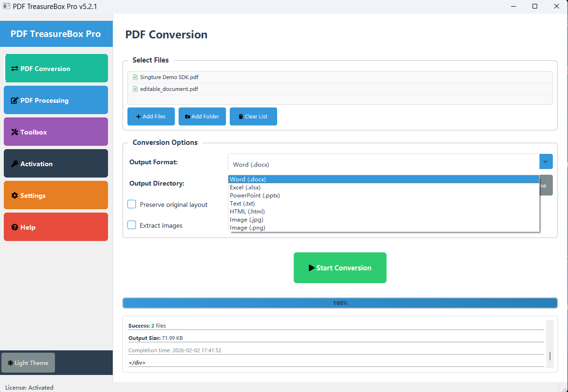Pick PowerPoint (.pptx) output format
This screenshot has width=568, height=392.
click(254, 196)
